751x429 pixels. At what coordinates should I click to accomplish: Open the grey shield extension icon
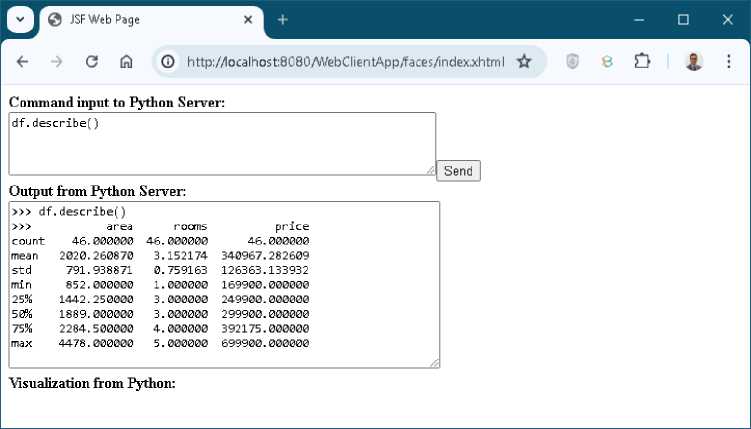coord(572,61)
